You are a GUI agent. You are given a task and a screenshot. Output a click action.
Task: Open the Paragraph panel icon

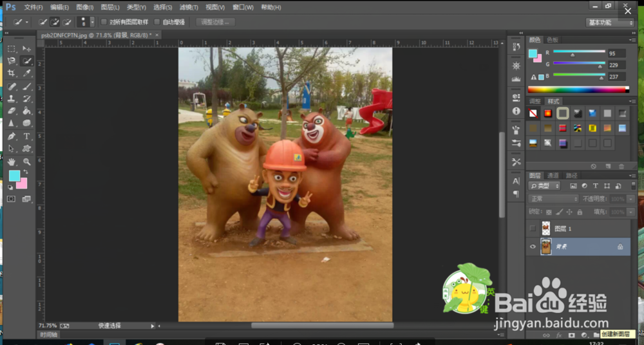516,194
